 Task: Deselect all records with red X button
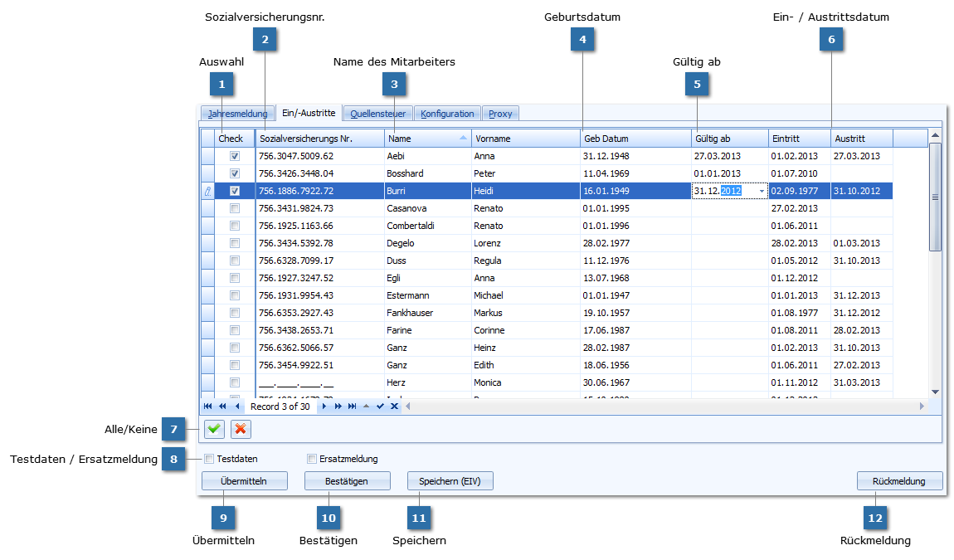point(241,429)
